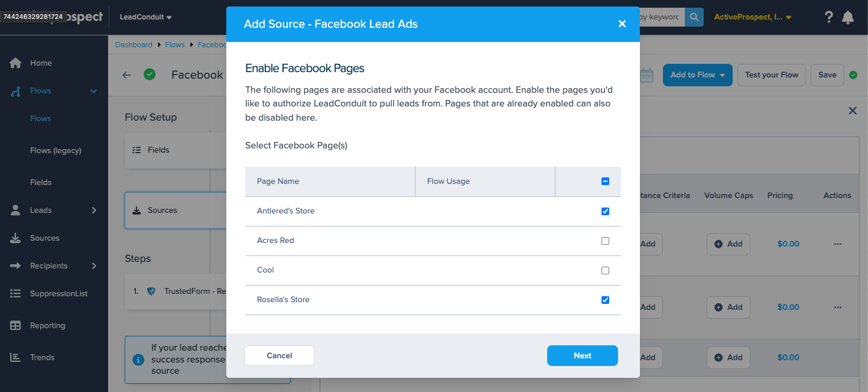
Task: Open Flows (legacy) in the sidebar
Action: pos(56,151)
